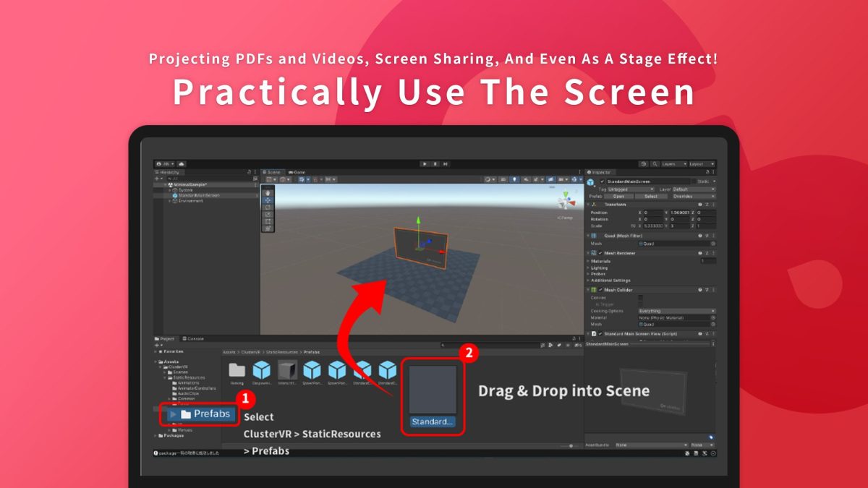Click the search magnifier in top-right toolbar
The image size is (868, 488).
(655, 163)
